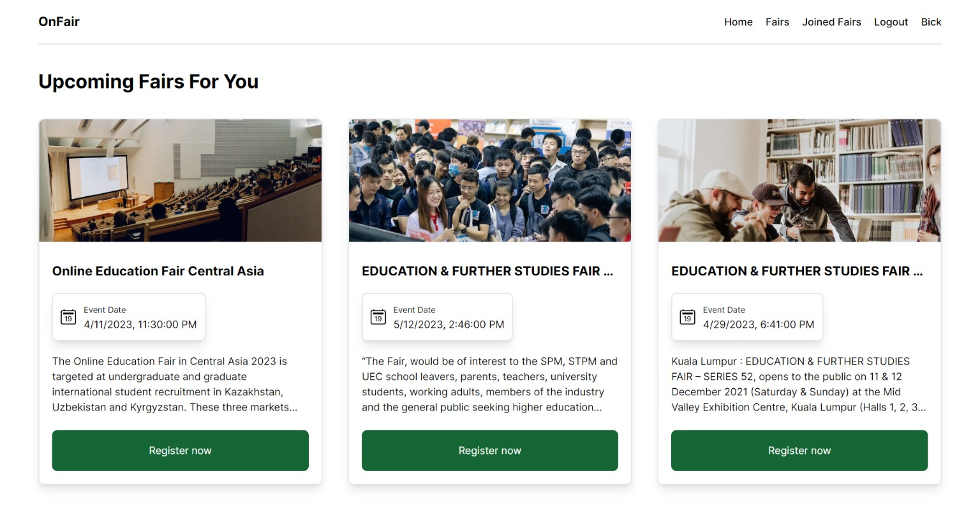Open the Online Education Fair Central Asia title
The height and width of the screenshot is (510, 980).
(158, 271)
